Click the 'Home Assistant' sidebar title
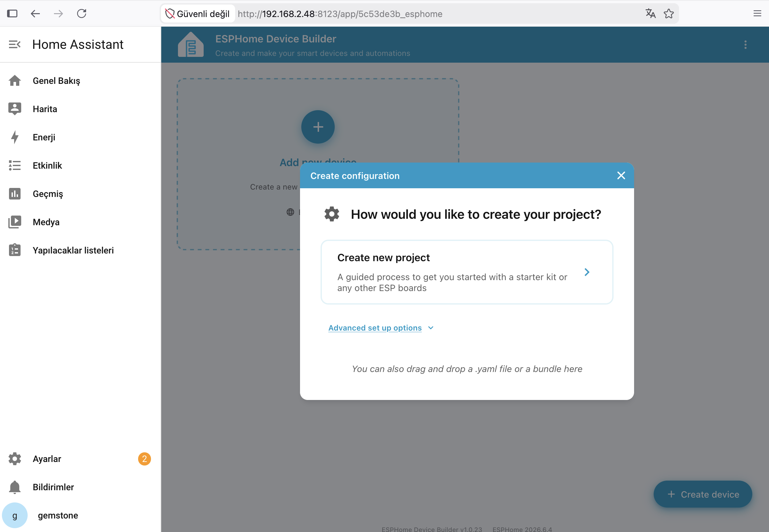 click(x=78, y=44)
